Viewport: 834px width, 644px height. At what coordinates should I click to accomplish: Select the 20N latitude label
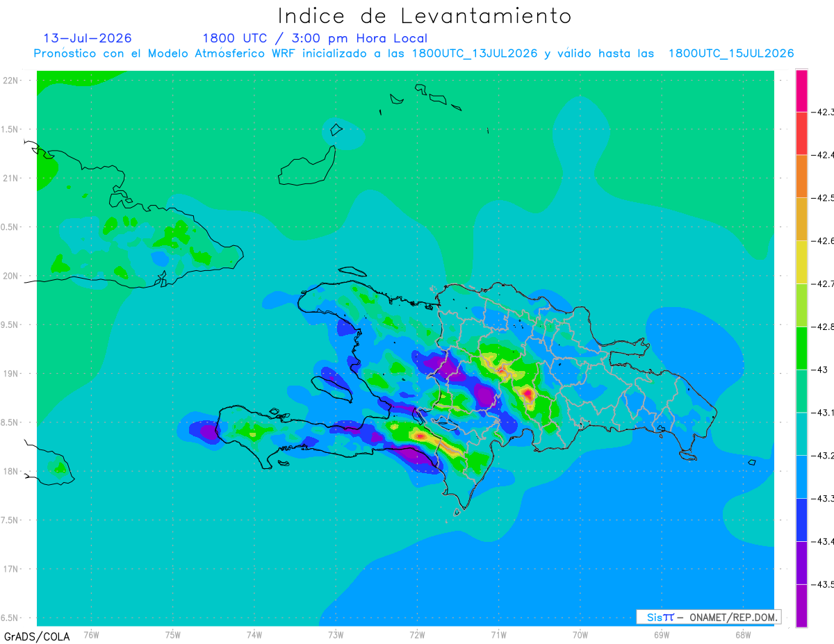tap(12, 276)
